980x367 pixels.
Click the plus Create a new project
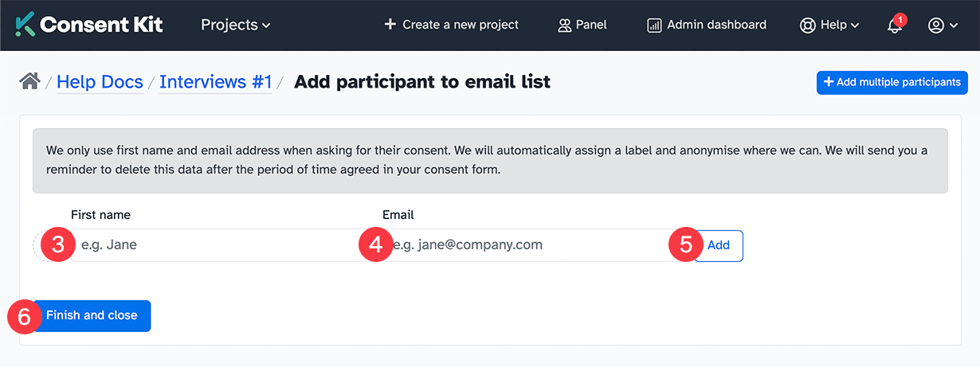452,25
